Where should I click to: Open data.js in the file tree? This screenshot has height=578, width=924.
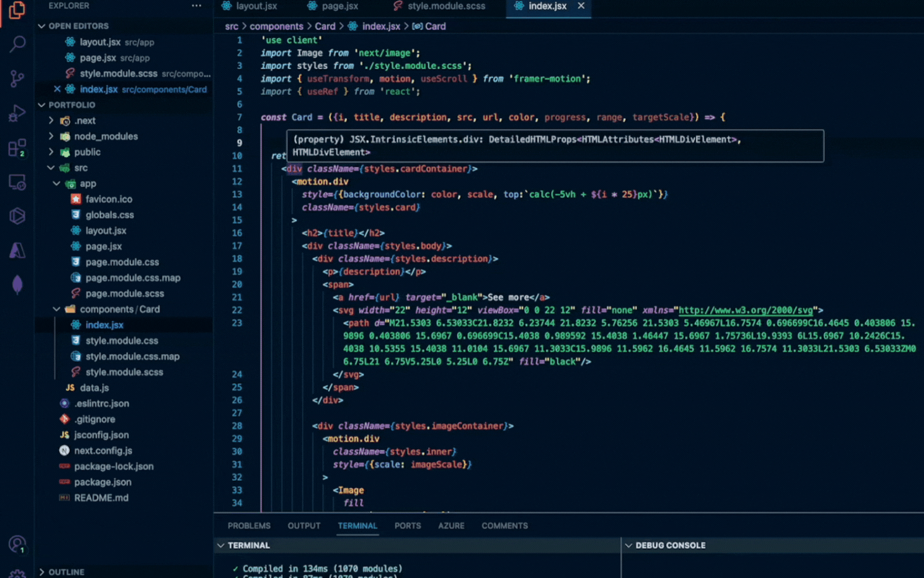(94, 388)
